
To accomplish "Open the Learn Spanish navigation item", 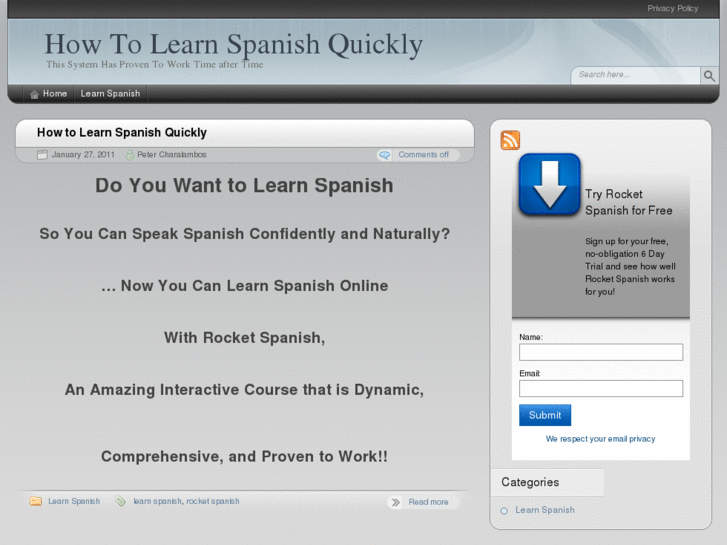I will click(110, 94).
